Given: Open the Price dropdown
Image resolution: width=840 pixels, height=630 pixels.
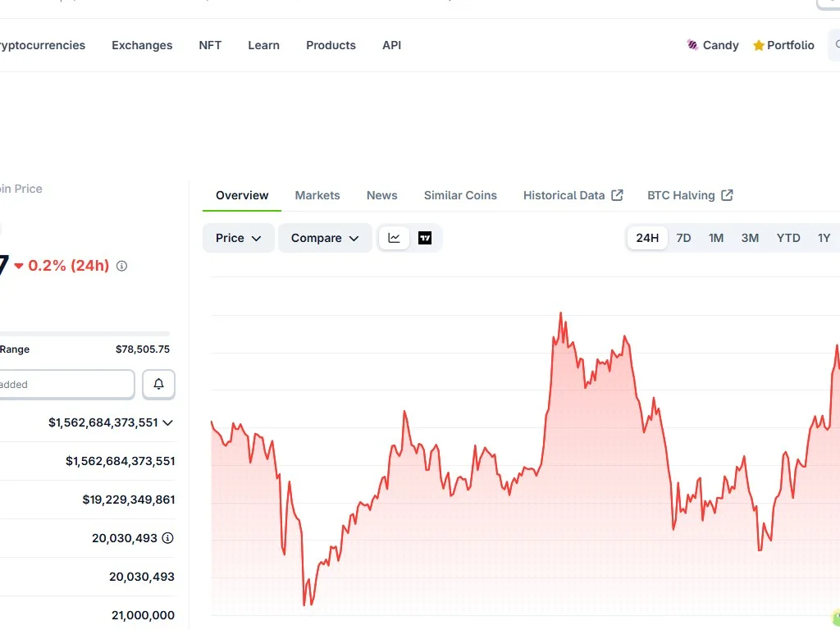Looking at the screenshot, I should click(x=239, y=238).
